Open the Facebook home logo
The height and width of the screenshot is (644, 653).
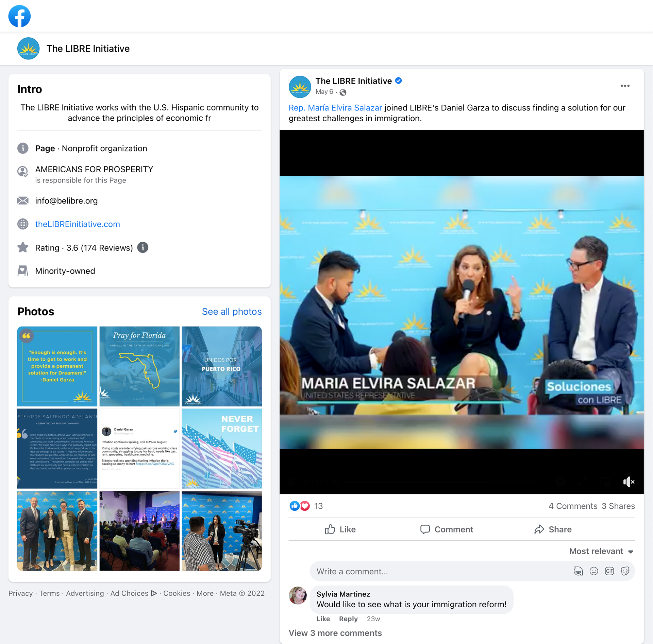pos(19,16)
